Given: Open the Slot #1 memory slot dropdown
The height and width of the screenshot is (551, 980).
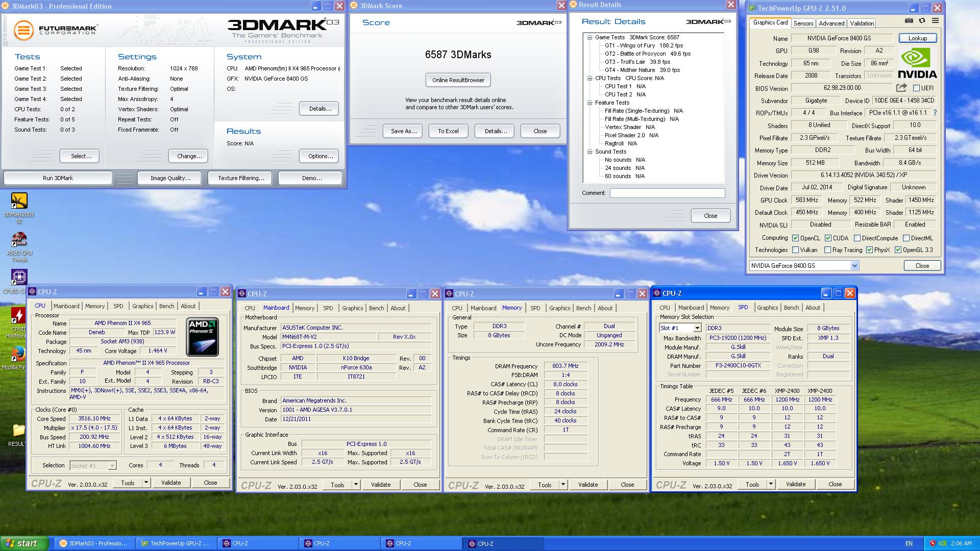Looking at the screenshot, I should pos(680,328).
